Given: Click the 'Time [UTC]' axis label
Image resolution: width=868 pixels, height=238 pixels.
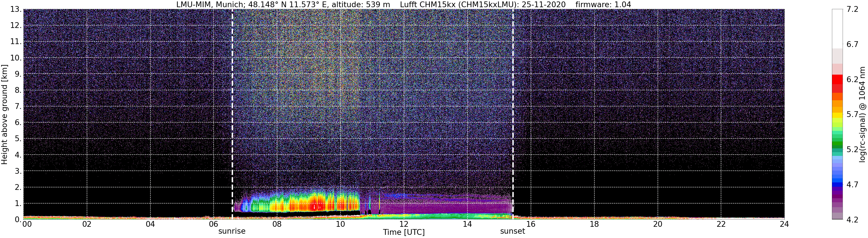Looking at the screenshot, I should pyautogui.click(x=404, y=232).
